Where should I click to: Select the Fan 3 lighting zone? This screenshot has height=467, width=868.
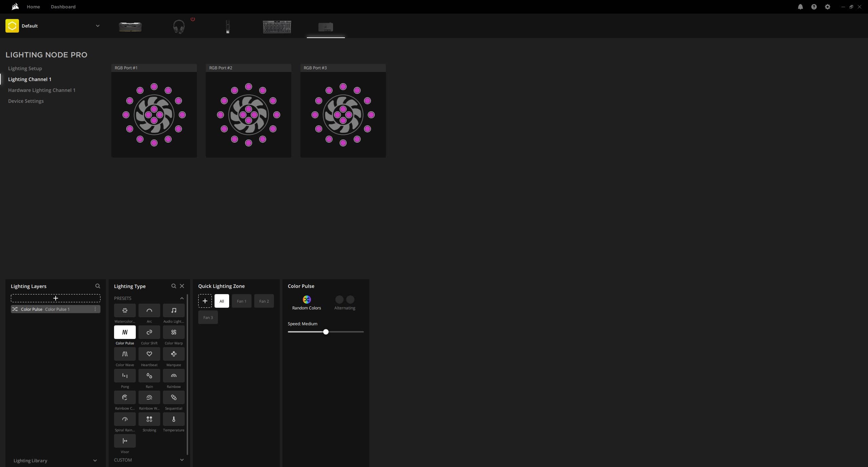pos(208,317)
